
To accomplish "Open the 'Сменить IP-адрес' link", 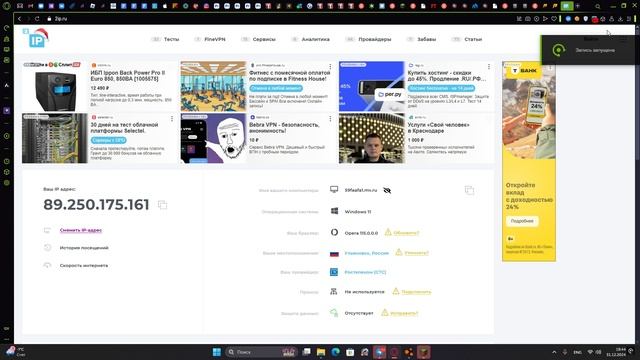I will click(80, 230).
